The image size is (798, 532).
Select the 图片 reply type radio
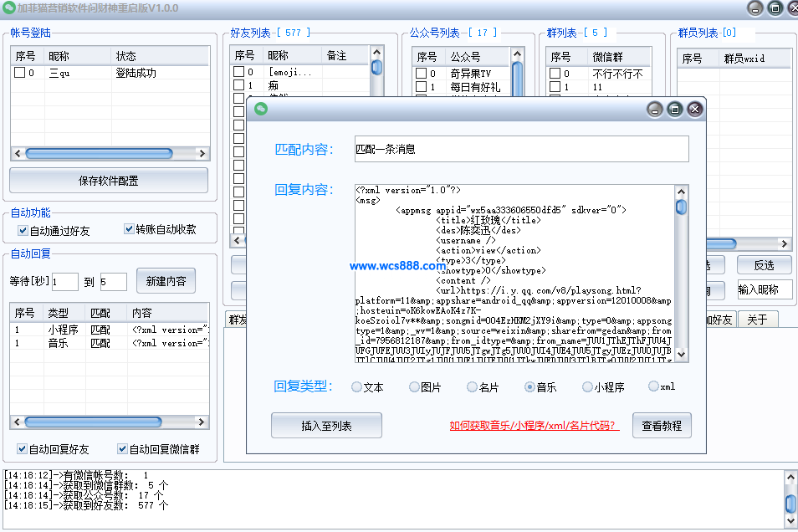point(414,387)
